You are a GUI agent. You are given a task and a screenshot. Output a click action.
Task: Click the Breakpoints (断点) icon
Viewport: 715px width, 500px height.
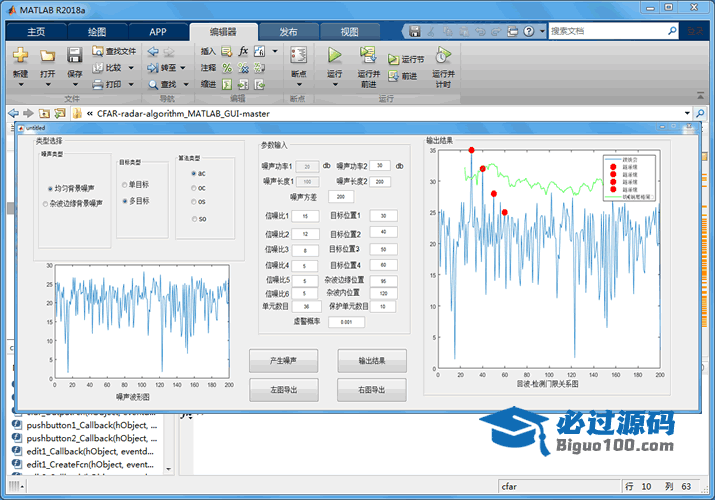pos(299,56)
